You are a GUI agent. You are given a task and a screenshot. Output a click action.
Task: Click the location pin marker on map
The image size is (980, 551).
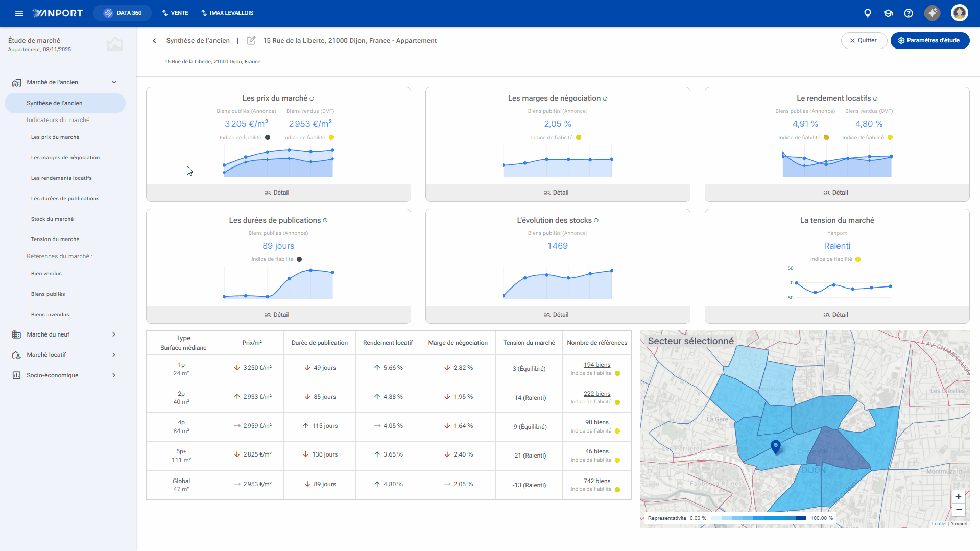(775, 447)
